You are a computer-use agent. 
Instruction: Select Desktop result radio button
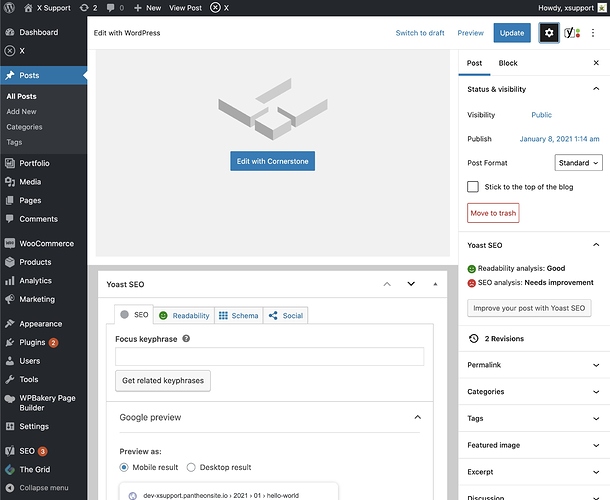coord(191,467)
